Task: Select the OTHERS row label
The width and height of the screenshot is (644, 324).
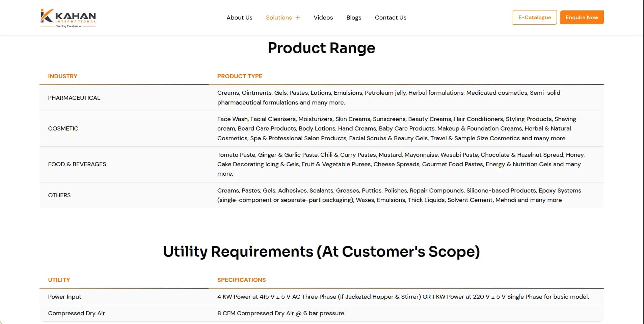Action: click(59, 195)
